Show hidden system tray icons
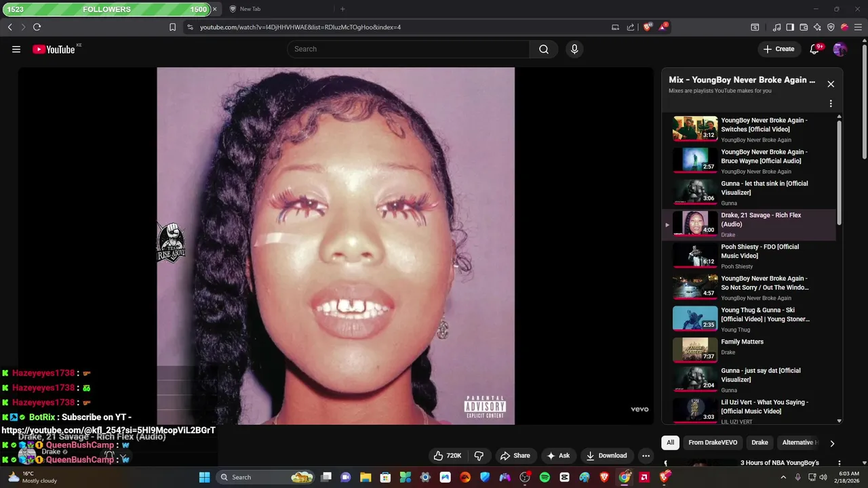This screenshot has height=488, width=868. [783, 477]
